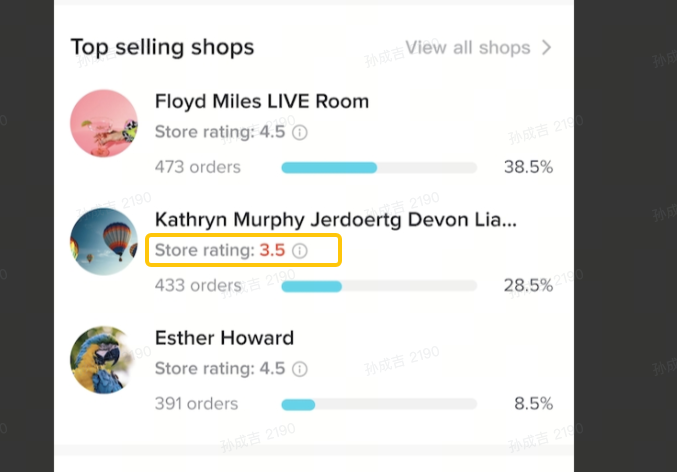Click the 391 orders count

(x=196, y=405)
